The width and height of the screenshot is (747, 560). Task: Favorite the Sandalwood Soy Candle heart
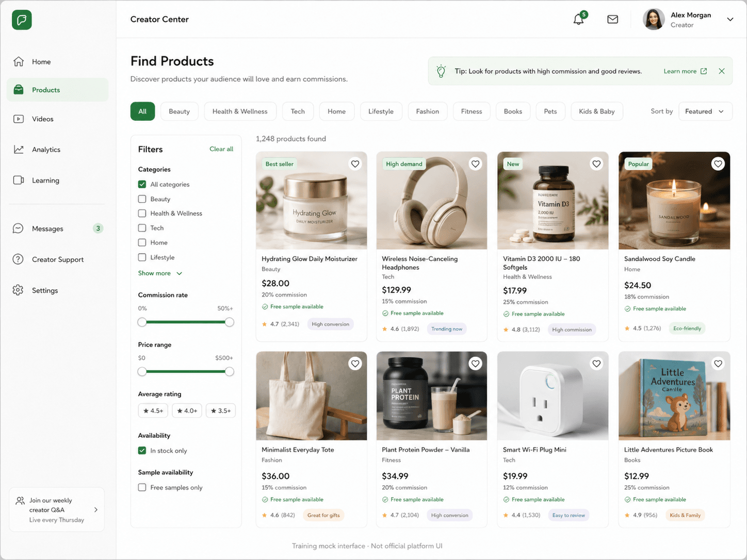coord(718,164)
